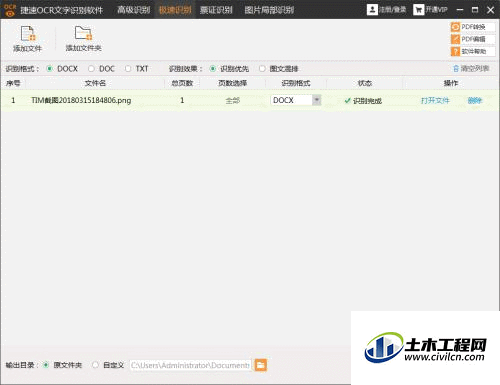This screenshot has height=385, width=500.
Task: Click the 清空列表 trash icon
Action: pos(456,69)
